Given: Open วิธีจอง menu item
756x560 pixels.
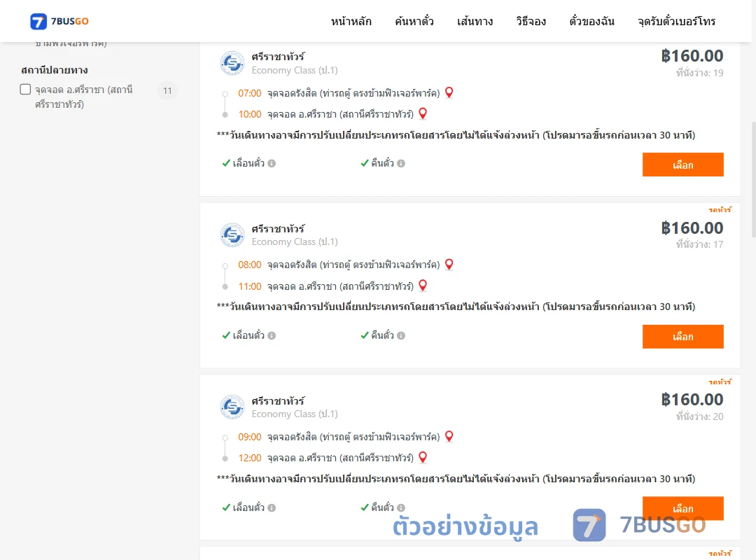Looking at the screenshot, I should click(x=531, y=21).
